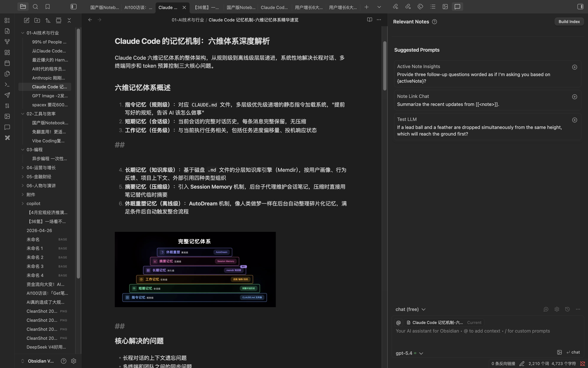Open the search magnifier in top bar

(35, 7)
